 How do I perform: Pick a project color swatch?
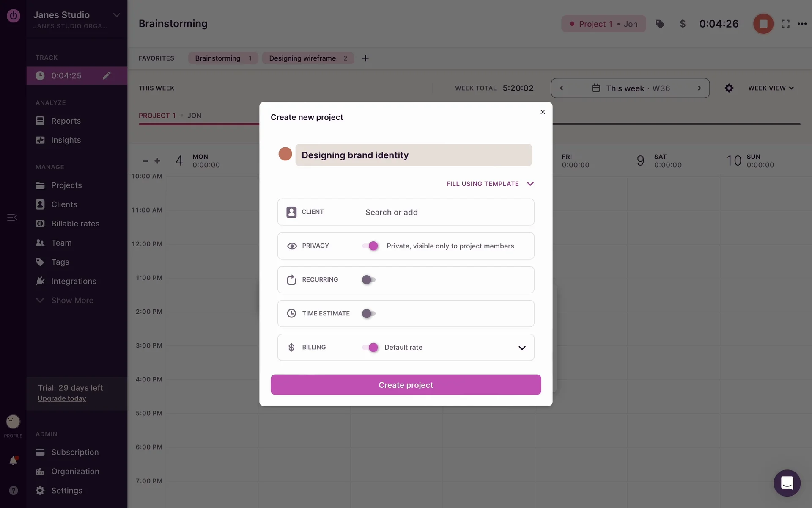coord(285,154)
